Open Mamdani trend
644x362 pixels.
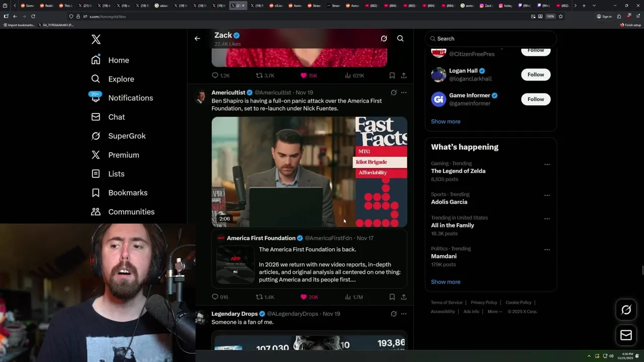click(x=444, y=256)
